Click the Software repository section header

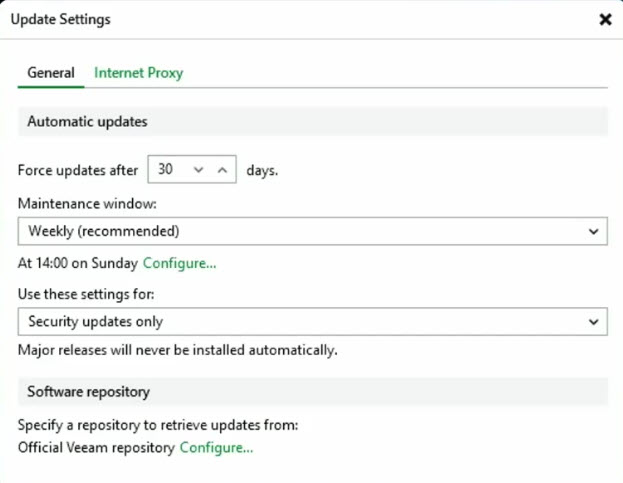[313, 392]
